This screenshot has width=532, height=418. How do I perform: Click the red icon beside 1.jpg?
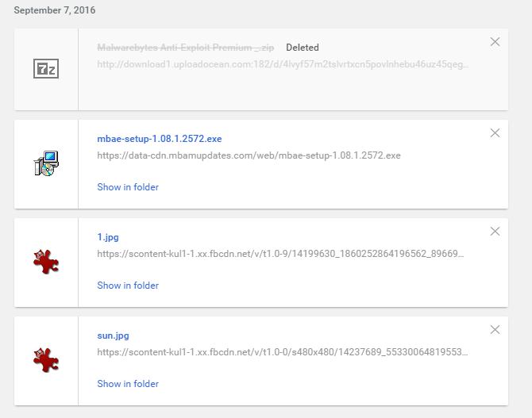pyautogui.click(x=46, y=262)
